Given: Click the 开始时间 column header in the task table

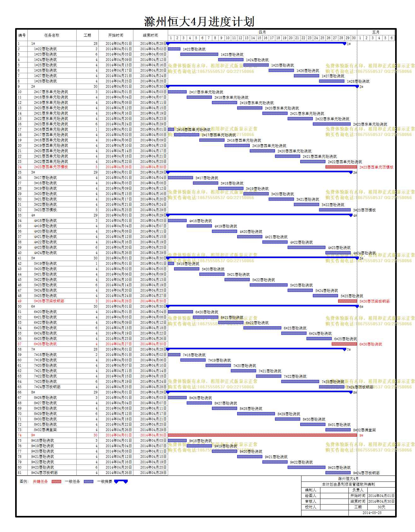Looking at the screenshot, I should coord(116,35).
